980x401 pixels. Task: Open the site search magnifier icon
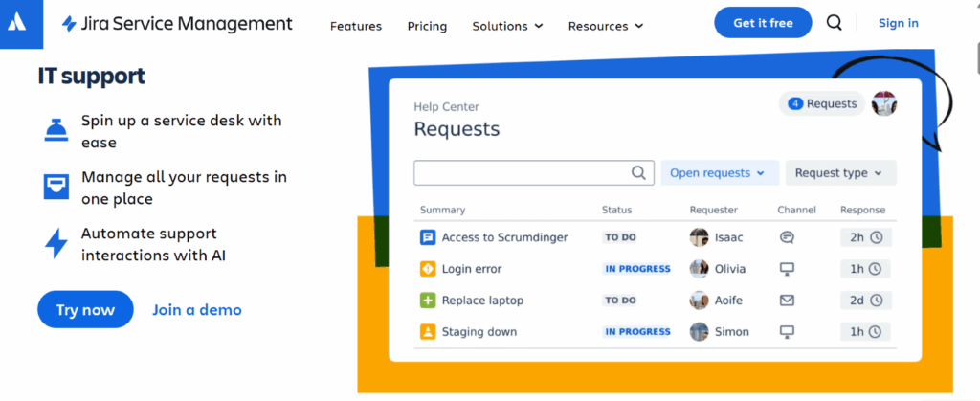click(x=834, y=23)
